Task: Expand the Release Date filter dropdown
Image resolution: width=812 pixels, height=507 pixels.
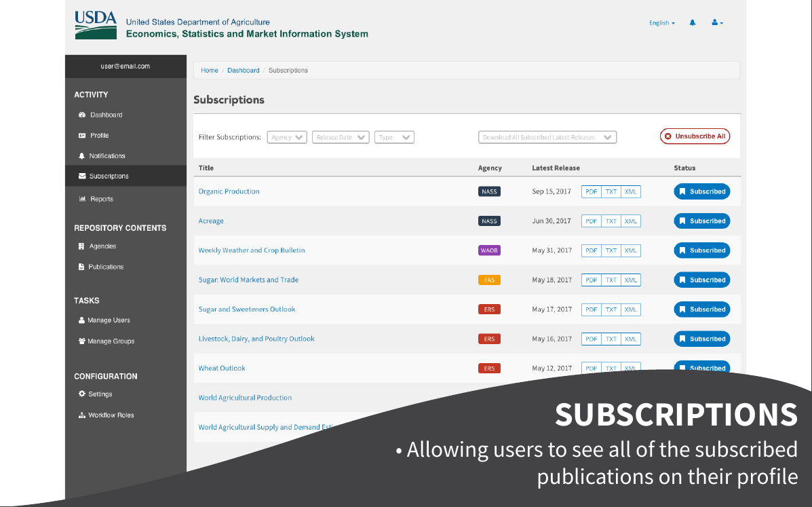Action: pyautogui.click(x=341, y=137)
